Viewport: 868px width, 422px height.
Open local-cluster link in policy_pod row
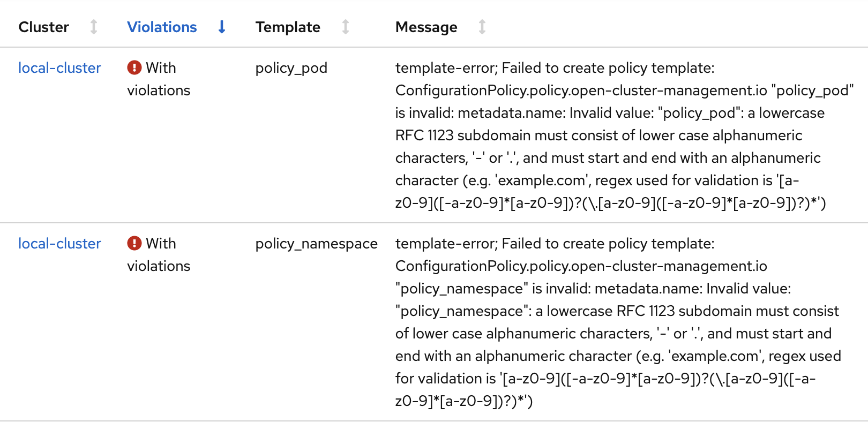59,68
